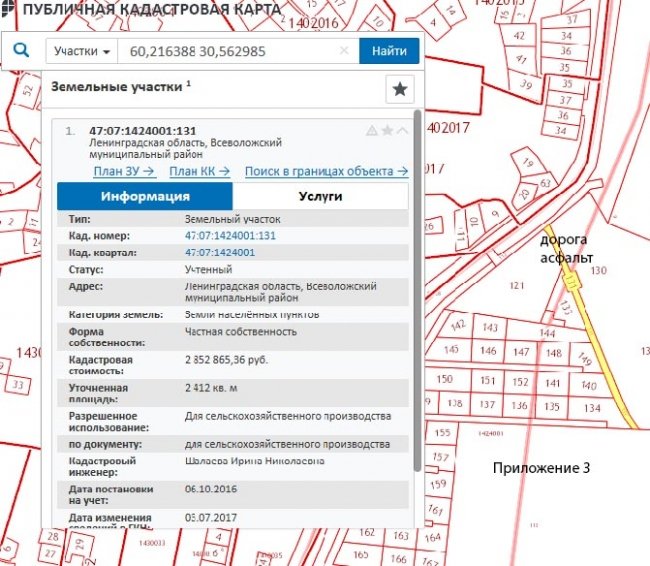The image size is (650, 566).
Task: Click the coordinates search input field
Action: point(228,51)
